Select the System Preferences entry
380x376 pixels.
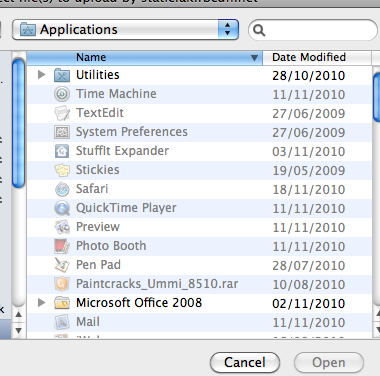[132, 132]
